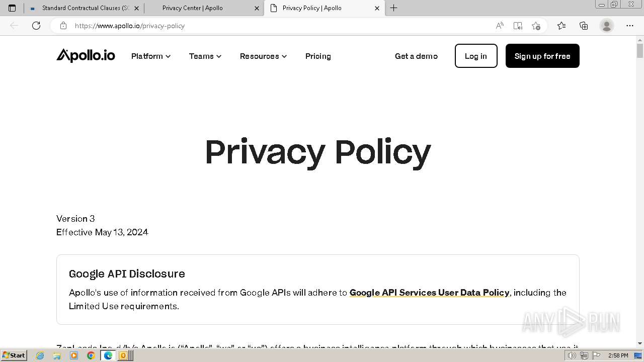The width and height of the screenshot is (644, 362).
Task: Click the taskbar clock 2:58 PM
Action: click(618, 355)
